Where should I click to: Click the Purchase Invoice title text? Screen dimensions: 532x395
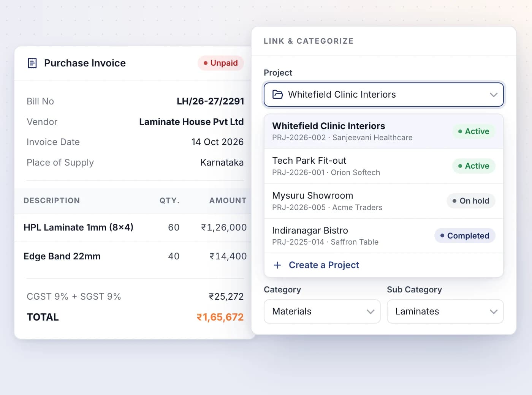tap(85, 63)
